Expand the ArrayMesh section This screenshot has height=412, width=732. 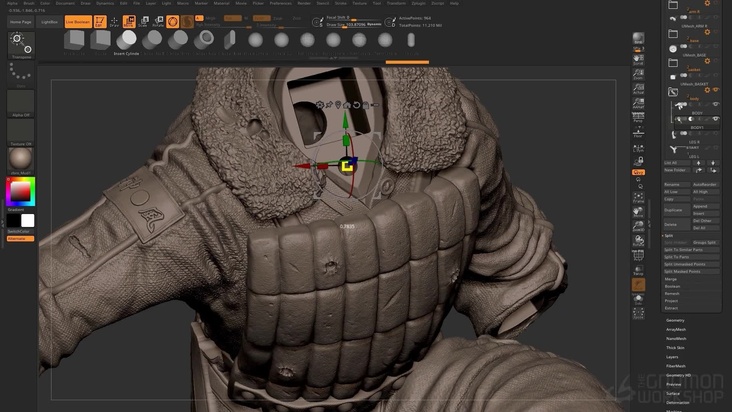tap(676, 329)
